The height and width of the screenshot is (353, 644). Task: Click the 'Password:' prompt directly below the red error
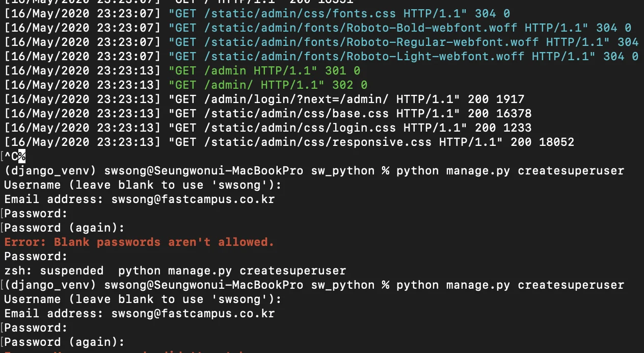(x=36, y=257)
